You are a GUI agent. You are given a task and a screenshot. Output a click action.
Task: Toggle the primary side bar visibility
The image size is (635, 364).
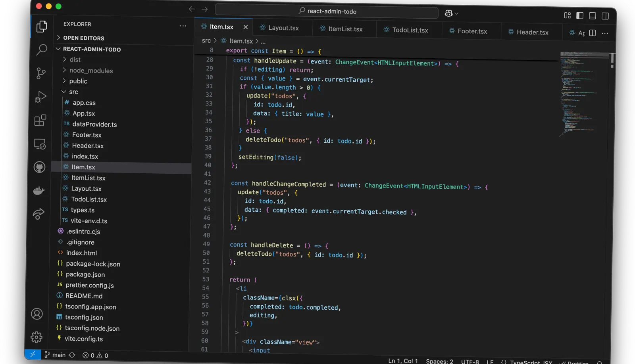(580, 15)
